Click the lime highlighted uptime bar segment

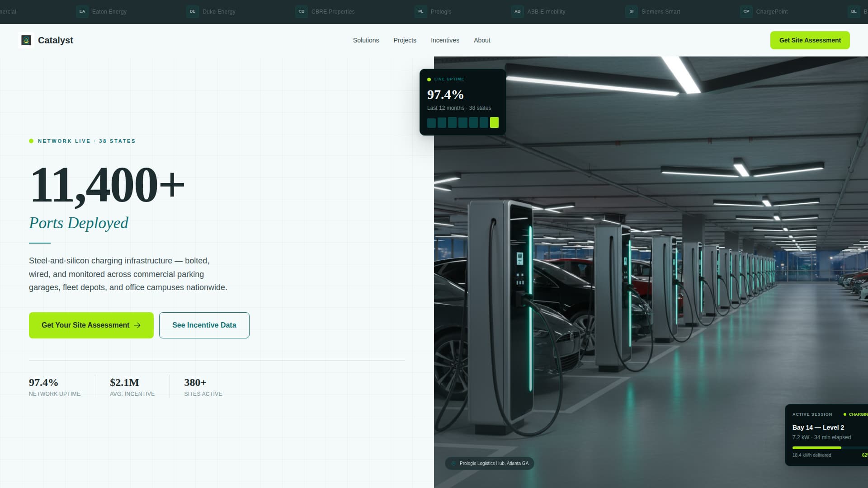(x=494, y=122)
